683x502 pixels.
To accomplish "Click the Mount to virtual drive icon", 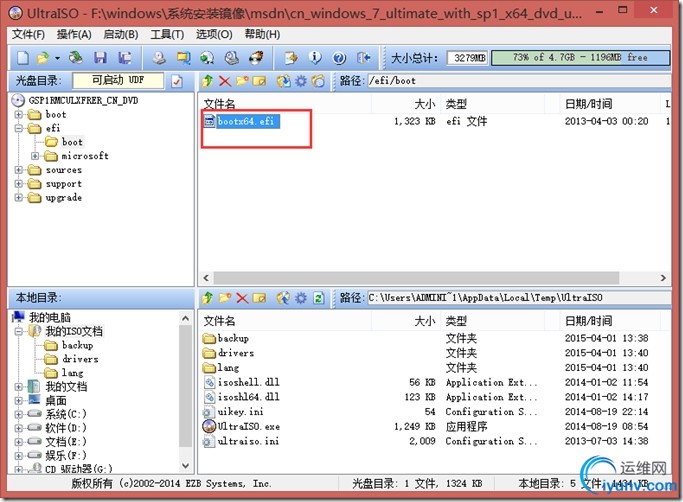I will click(x=231, y=58).
